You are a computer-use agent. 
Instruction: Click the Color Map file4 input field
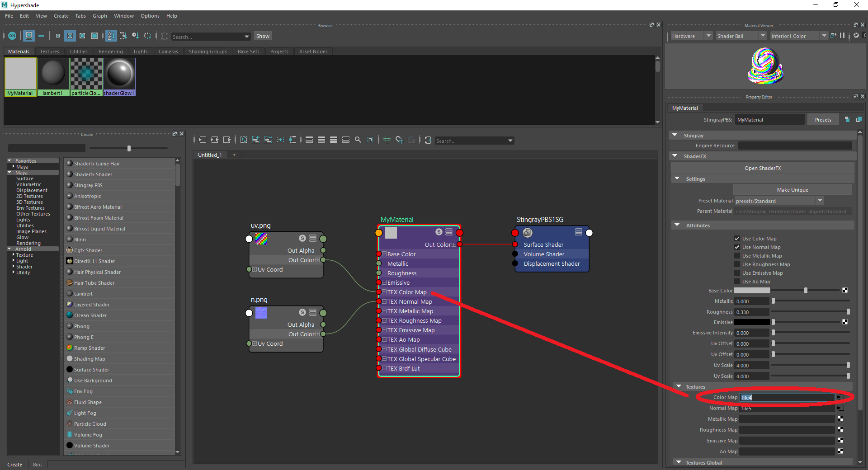[x=787, y=397]
